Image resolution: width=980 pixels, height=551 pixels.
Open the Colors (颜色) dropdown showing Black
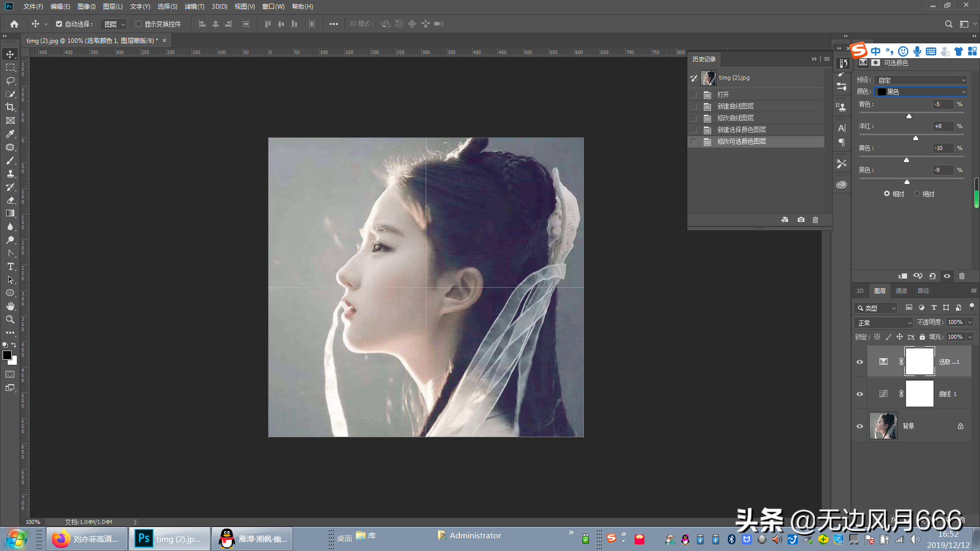click(921, 92)
